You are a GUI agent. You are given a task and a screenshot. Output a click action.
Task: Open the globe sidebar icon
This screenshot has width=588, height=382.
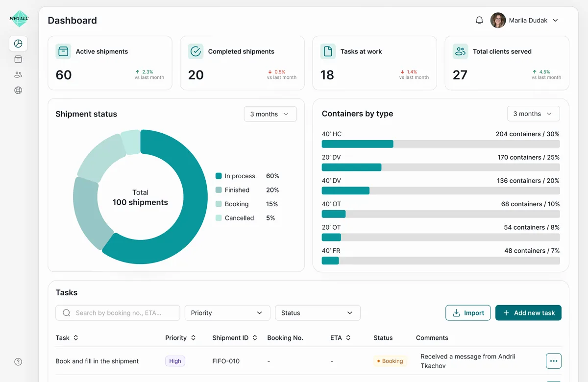tap(18, 90)
